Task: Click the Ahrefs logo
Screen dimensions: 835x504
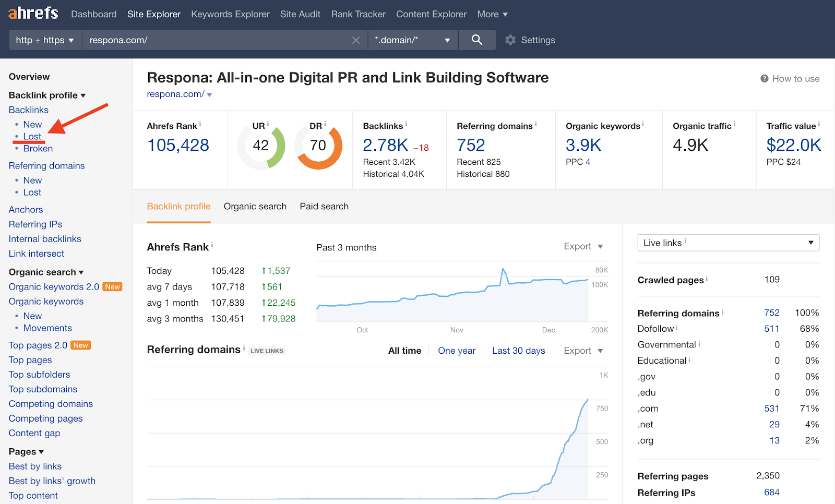Action: pyautogui.click(x=33, y=13)
